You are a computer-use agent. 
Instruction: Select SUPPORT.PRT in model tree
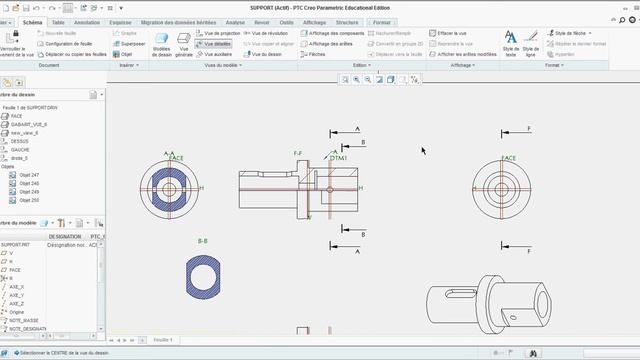click(15, 245)
